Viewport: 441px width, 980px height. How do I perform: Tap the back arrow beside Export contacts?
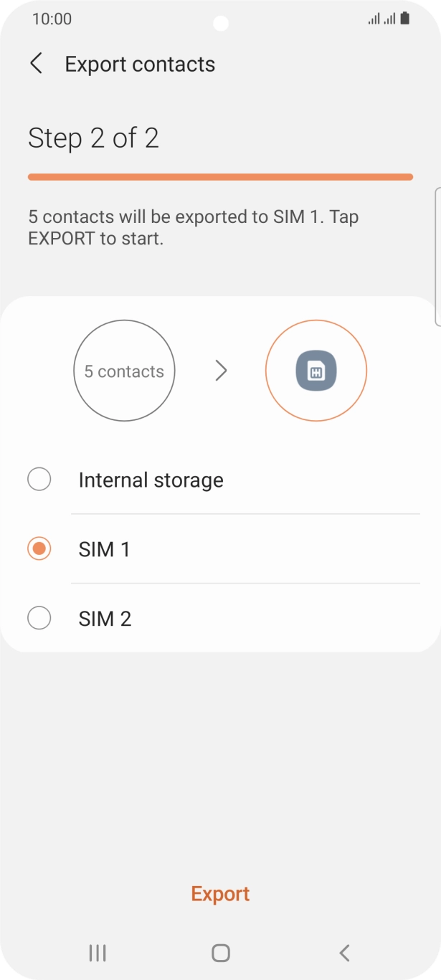click(36, 64)
